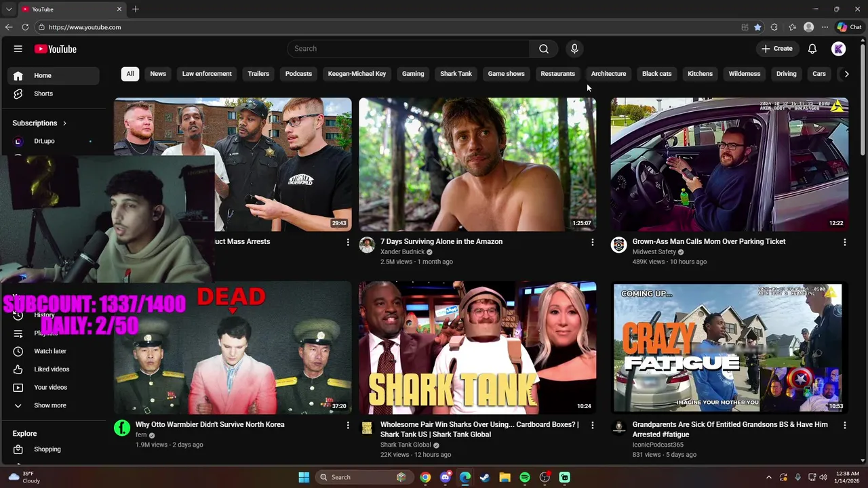
Task: Open options menu for the Parking Ticket video
Action: [x=844, y=242]
